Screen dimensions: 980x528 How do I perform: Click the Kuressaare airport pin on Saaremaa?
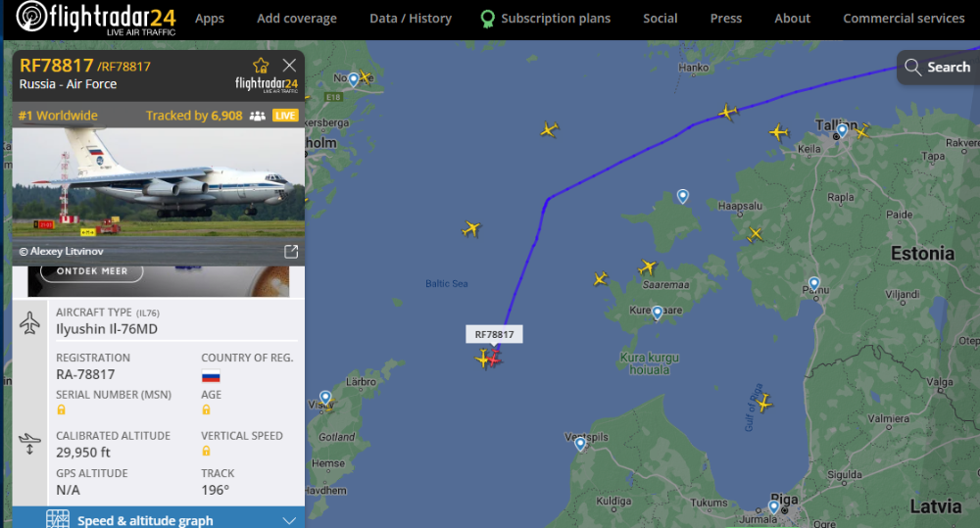pyautogui.click(x=658, y=312)
